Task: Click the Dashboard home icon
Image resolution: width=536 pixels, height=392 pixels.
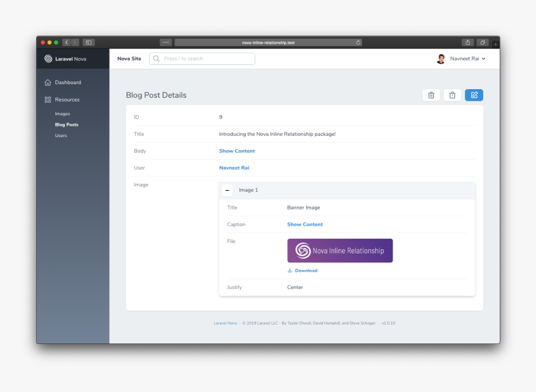Action: (x=48, y=82)
